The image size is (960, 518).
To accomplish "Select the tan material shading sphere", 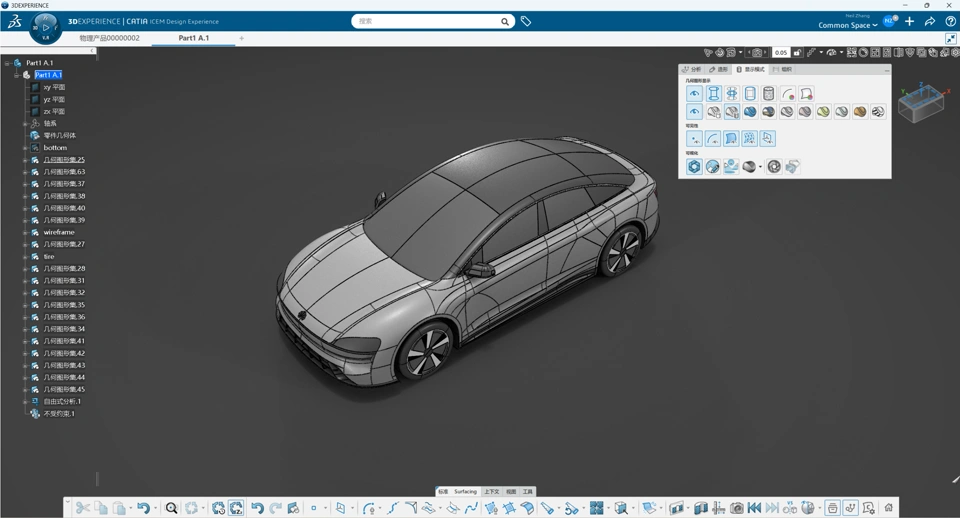I will [859, 112].
